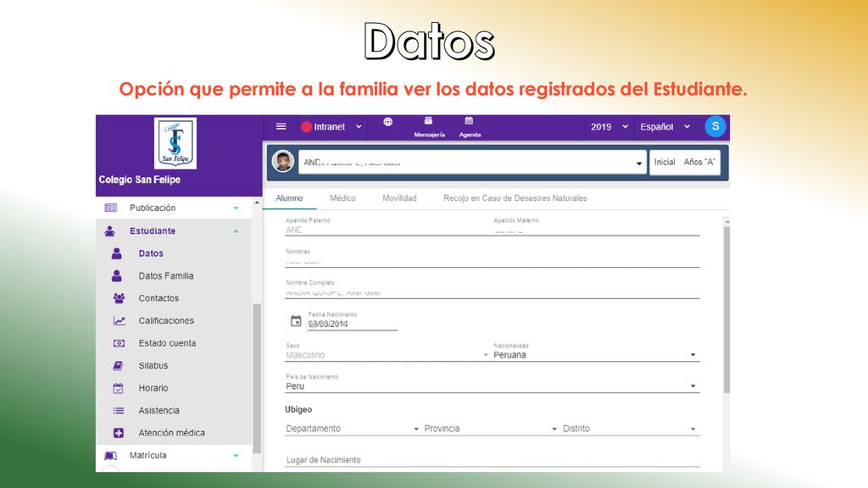
Task: Select Datos Familia in the sidebar
Action: 166,275
